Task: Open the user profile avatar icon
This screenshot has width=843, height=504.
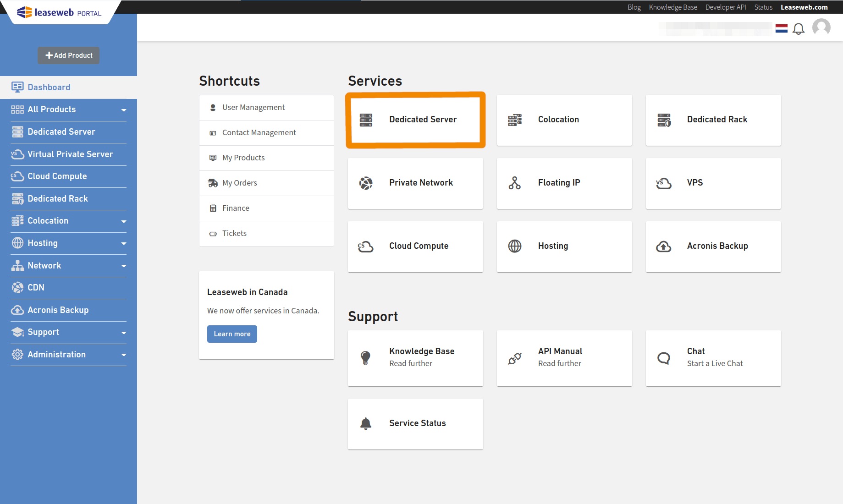Action: [821, 27]
